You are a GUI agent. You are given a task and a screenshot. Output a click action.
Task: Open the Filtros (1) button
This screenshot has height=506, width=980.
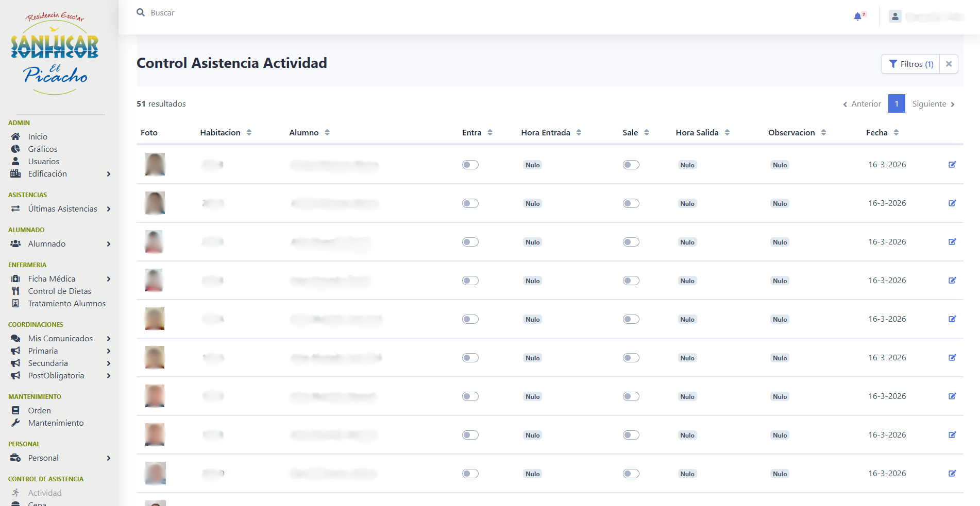(911, 64)
